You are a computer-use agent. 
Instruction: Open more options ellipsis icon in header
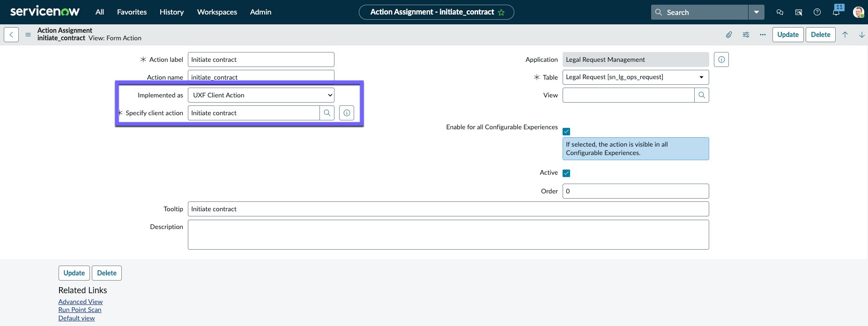tap(763, 35)
